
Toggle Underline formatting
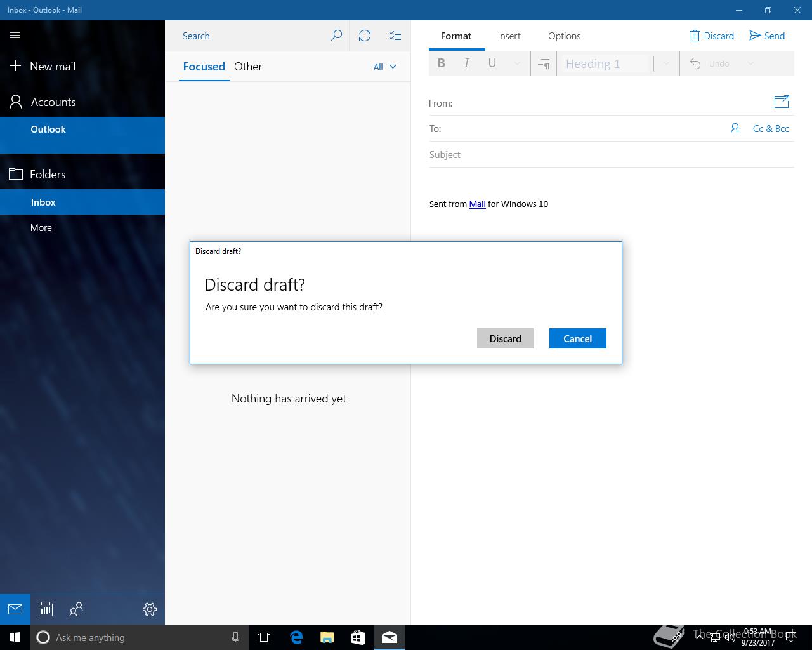tap(492, 63)
